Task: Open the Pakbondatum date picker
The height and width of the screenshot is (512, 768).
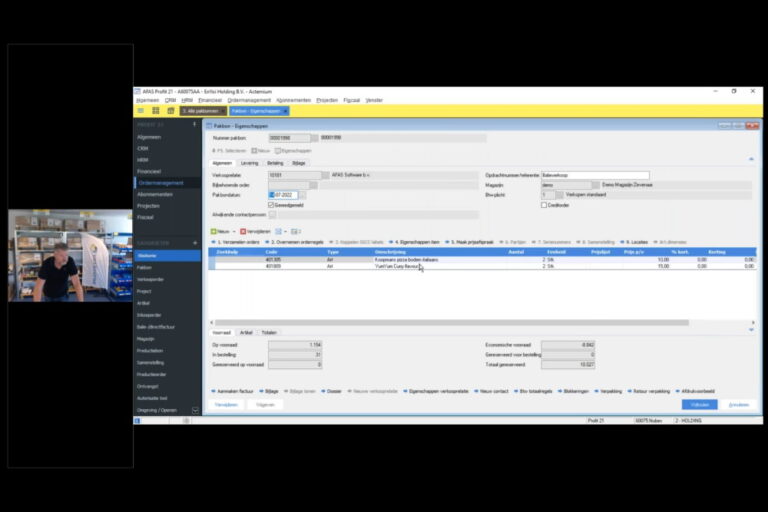Action: 302,195
